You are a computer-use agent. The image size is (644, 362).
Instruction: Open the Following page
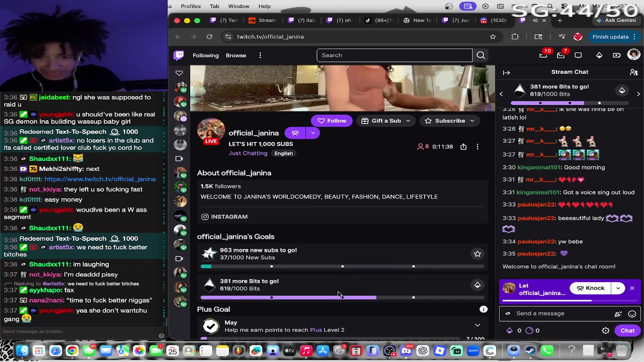(205, 55)
